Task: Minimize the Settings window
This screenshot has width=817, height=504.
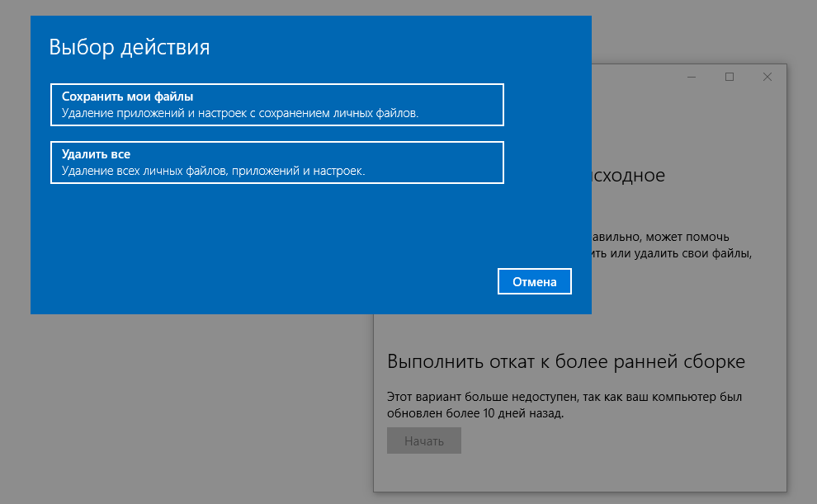Action: pyautogui.click(x=692, y=77)
